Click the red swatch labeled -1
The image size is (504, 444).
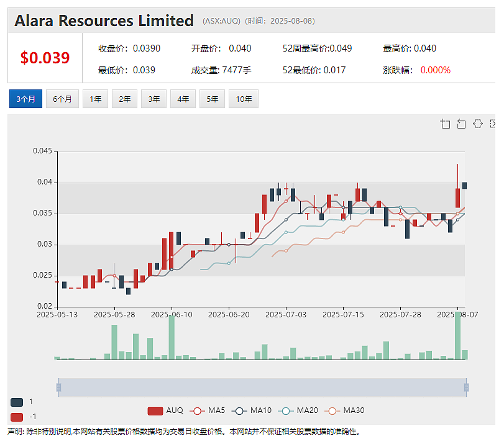17,417
